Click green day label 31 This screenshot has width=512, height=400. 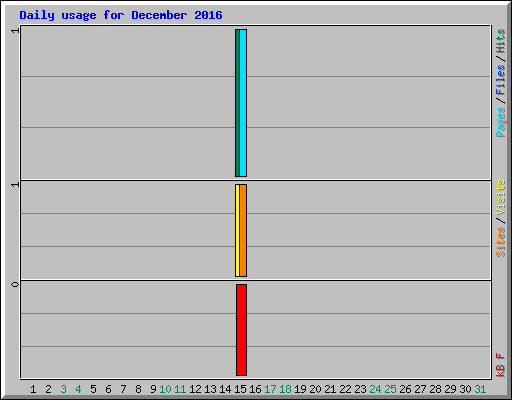click(480, 389)
